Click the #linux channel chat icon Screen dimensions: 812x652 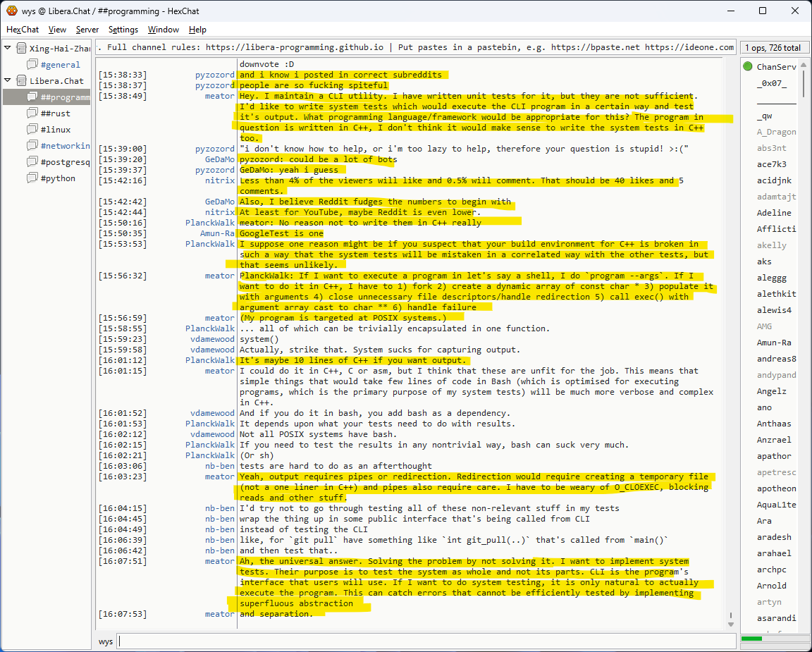click(32, 130)
